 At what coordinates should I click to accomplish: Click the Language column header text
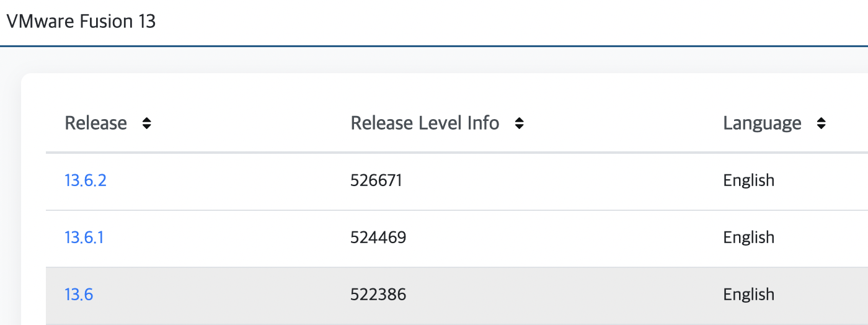pyautogui.click(x=762, y=123)
